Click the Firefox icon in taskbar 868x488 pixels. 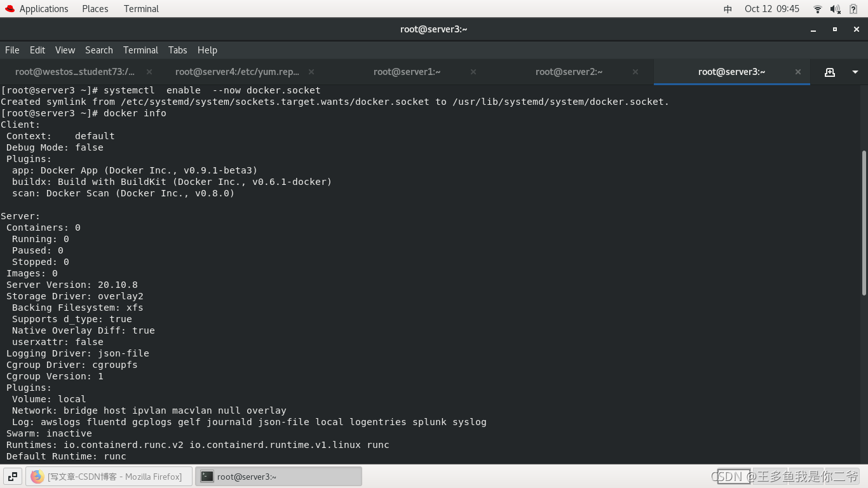pos(37,477)
